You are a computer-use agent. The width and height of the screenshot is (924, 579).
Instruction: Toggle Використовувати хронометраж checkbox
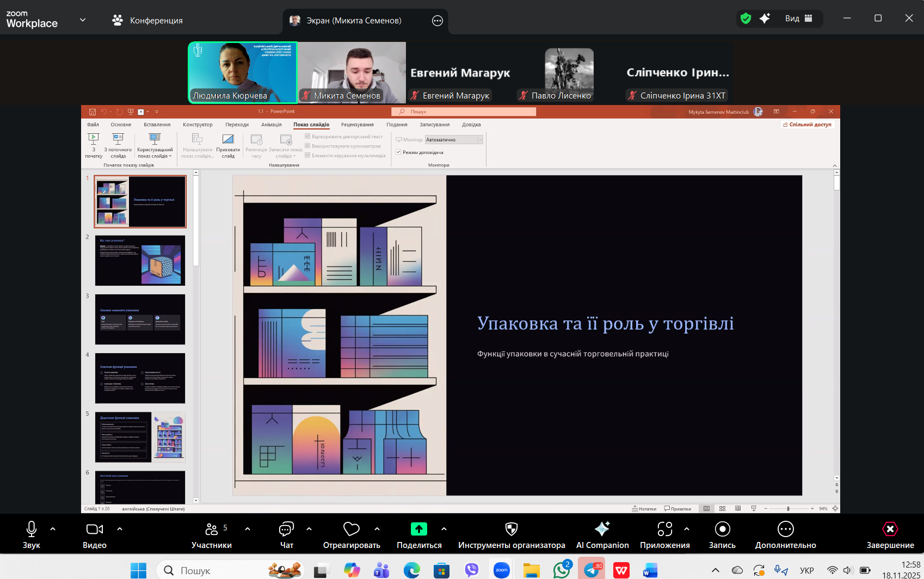[x=307, y=146]
